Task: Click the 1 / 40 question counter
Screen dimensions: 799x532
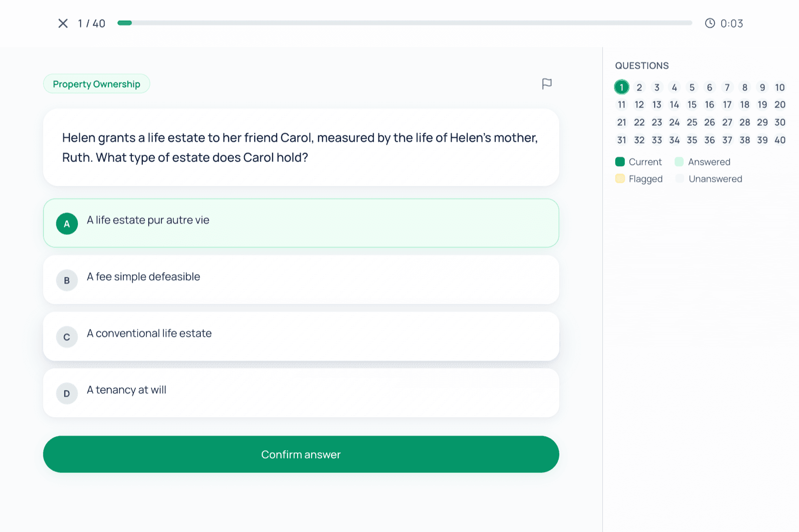Action: (91, 23)
